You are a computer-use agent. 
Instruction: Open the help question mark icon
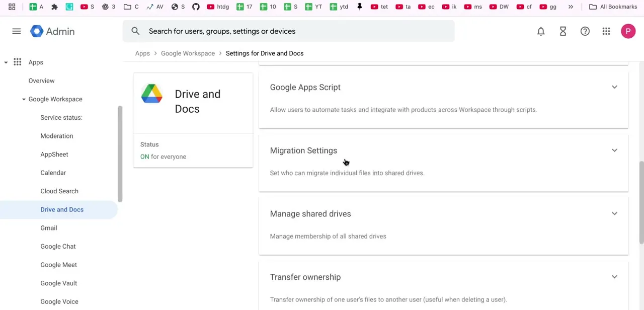pos(585,31)
